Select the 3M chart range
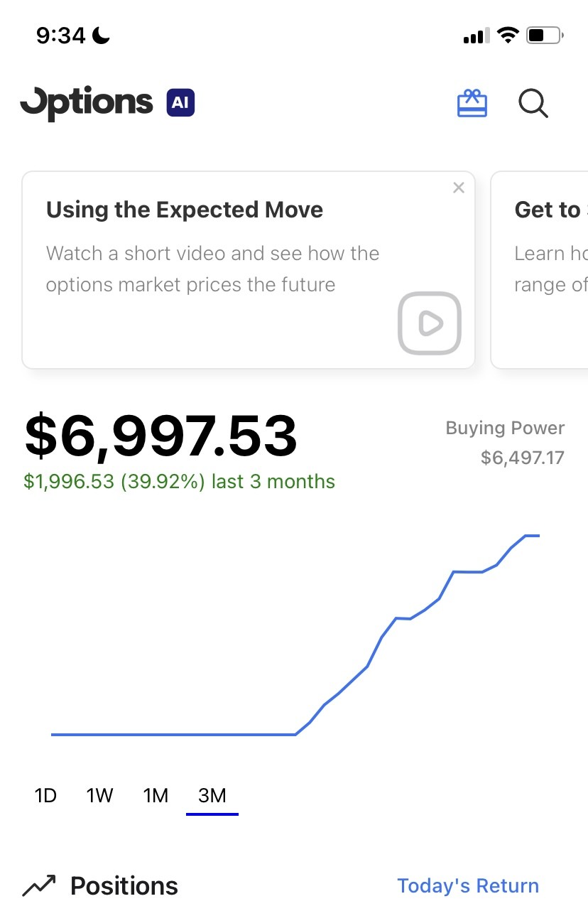 click(x=212, y=795)
